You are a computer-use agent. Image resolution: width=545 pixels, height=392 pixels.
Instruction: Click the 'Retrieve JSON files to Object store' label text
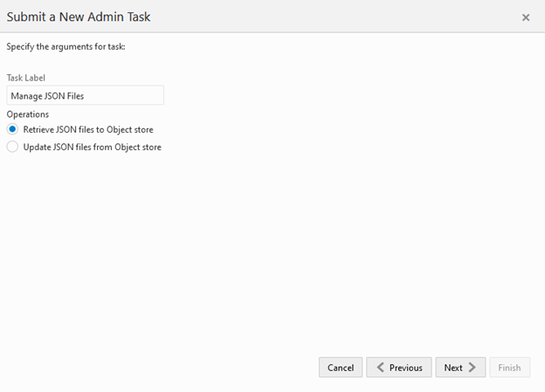tap(88, 129)
